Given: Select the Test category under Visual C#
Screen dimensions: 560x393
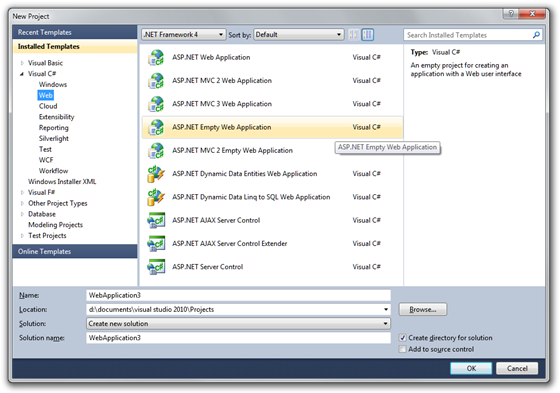Looking at the screenshot, I should click(x=45, y=149).
